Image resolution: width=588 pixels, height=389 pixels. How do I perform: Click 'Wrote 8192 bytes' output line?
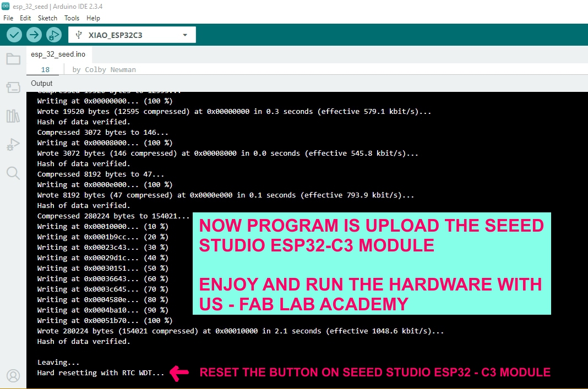[x=226, y=195]
